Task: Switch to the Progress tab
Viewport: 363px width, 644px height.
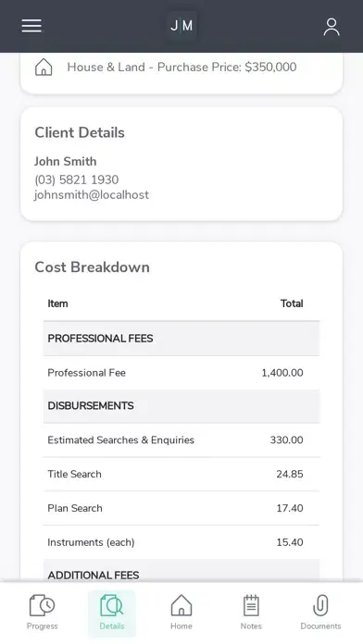Action: (43, 613)
